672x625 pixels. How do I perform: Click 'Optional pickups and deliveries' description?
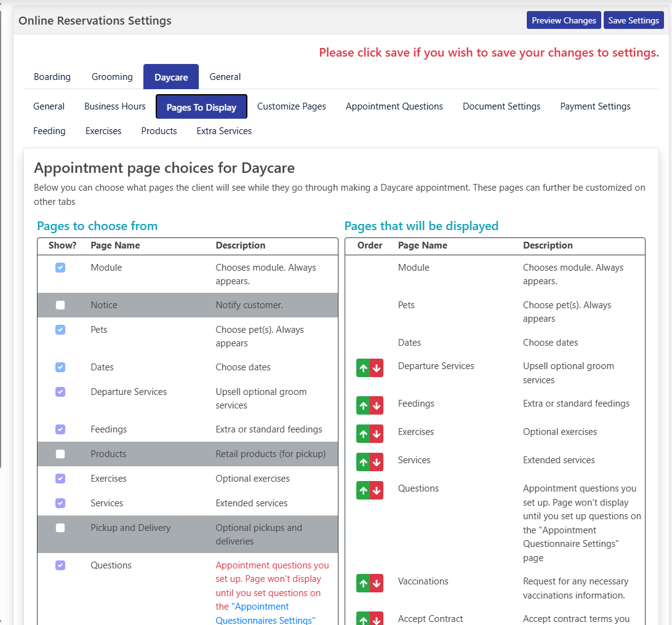259,535
